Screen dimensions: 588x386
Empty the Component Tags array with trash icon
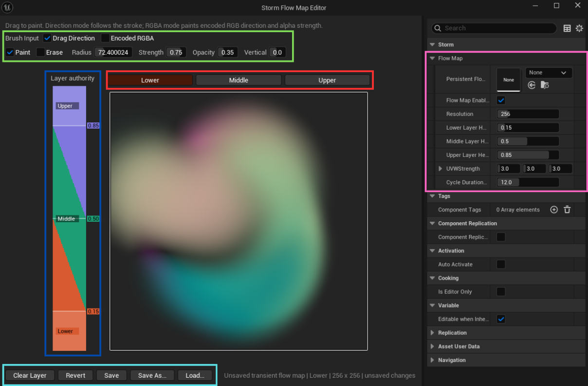567,210
